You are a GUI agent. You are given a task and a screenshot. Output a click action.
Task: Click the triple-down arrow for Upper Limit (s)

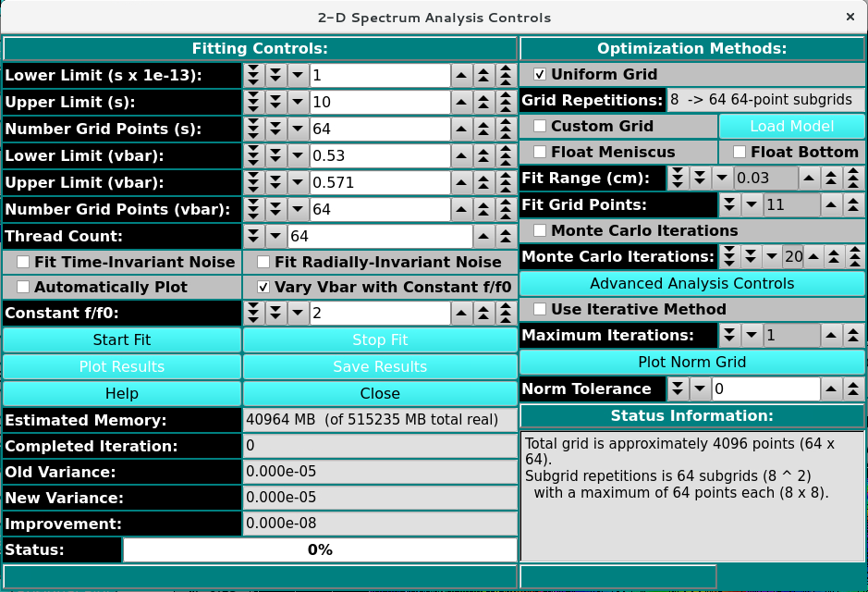pos(253,102)
